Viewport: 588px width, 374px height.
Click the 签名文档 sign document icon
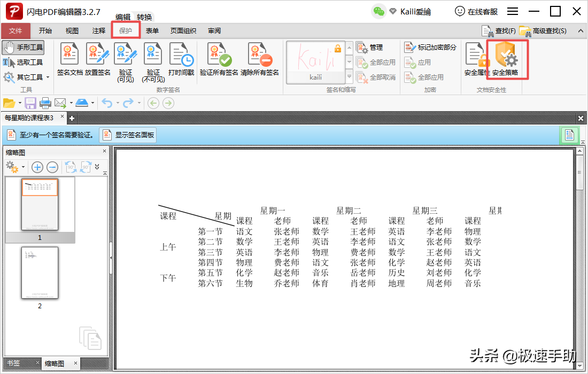click(69, 59)
